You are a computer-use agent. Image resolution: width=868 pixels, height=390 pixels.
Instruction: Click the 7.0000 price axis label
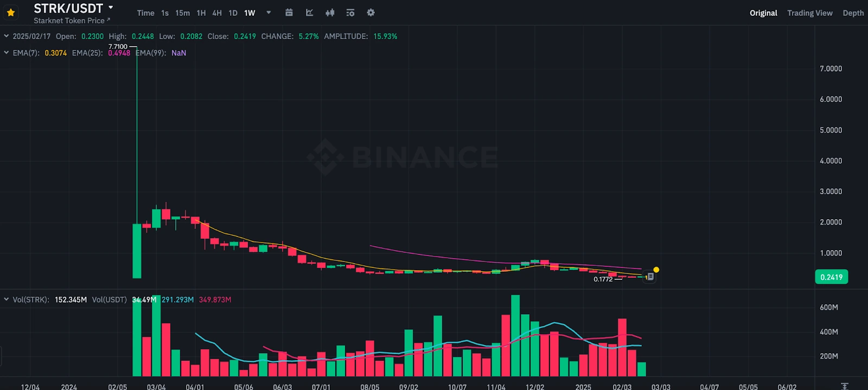pos(831,69)
